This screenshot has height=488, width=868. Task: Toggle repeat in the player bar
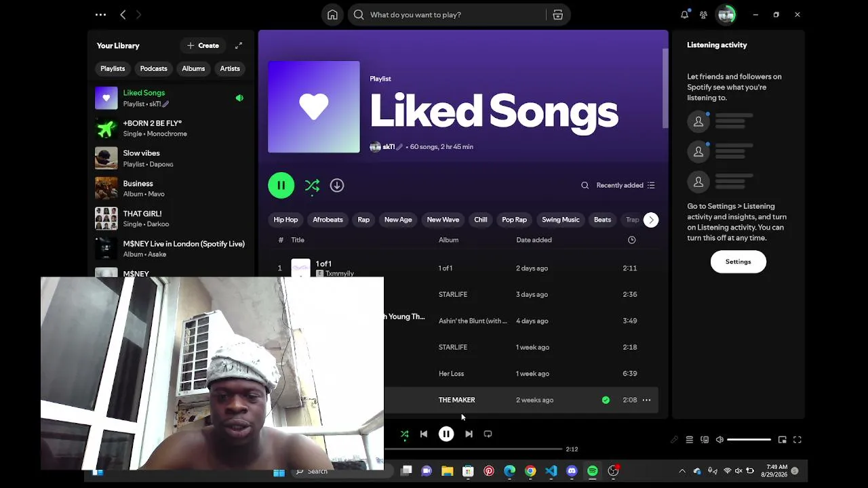(x=488, y=434)
